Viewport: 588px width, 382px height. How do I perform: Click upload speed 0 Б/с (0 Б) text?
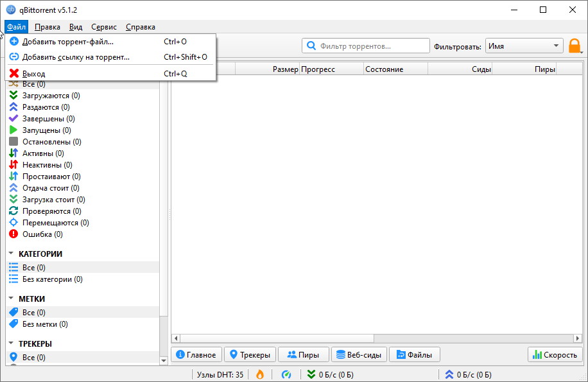(474, 374)
